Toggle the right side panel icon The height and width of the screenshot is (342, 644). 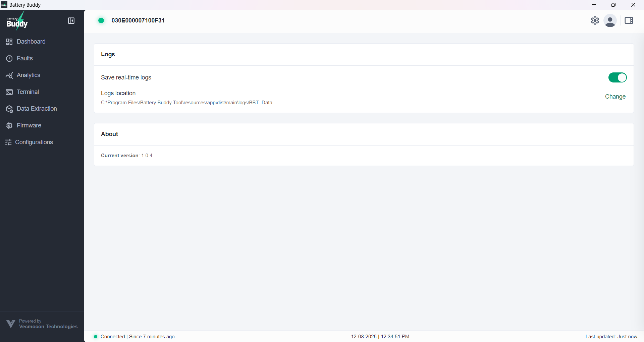coord(629,21)
